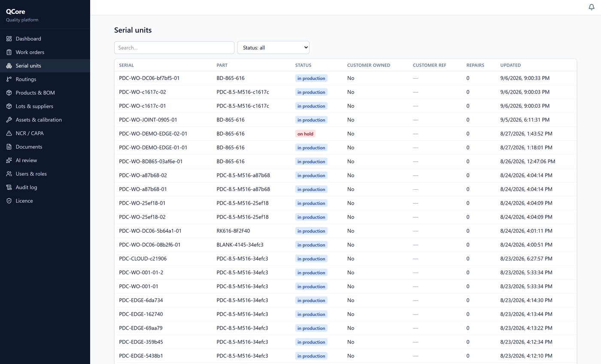Click the Lots & suppliers package icon
Image resolution: width=601 pixels, height=364 pixels.
[x=9, y=106]
